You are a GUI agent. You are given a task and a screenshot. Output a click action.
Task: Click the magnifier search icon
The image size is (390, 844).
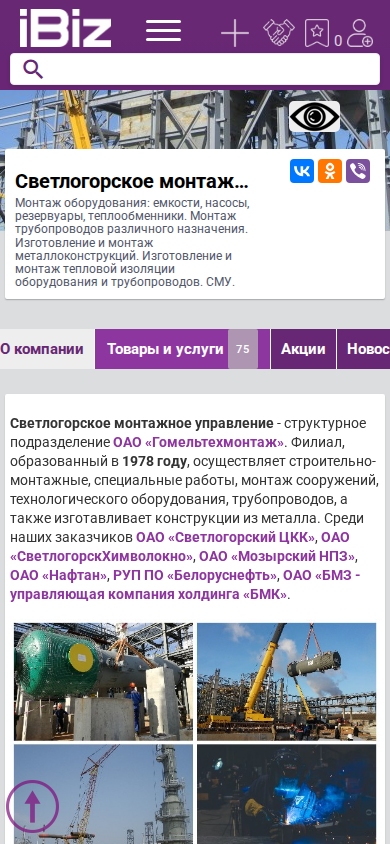[x=33, y=69]
